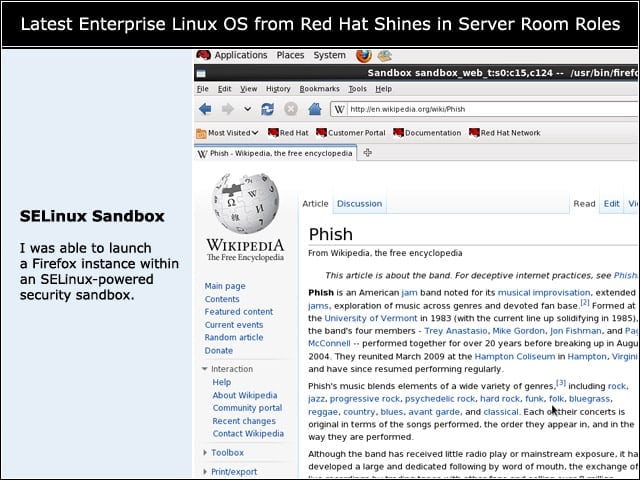Click the greyed-out forward arrow
The image size is (640, 480).
(x=228, y=109)
